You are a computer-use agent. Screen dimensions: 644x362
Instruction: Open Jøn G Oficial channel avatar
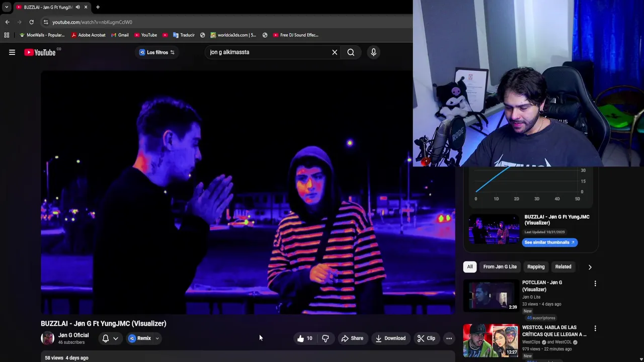pos(48,338)
